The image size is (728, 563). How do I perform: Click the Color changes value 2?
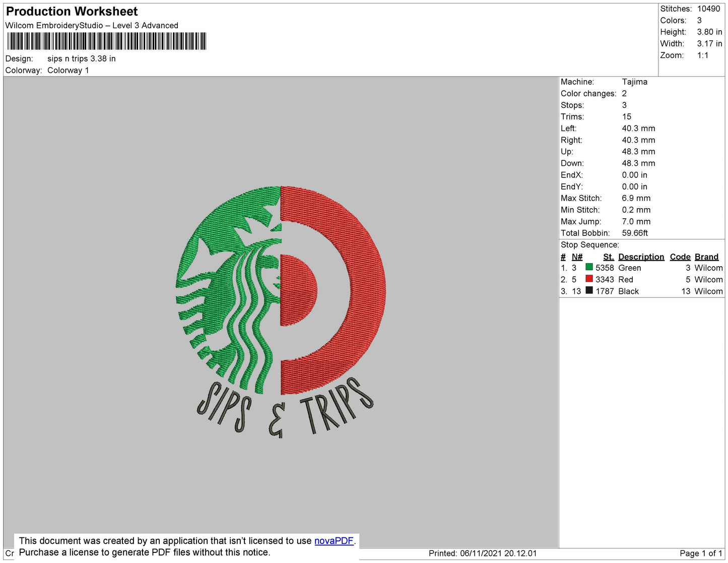coord(624,93)
